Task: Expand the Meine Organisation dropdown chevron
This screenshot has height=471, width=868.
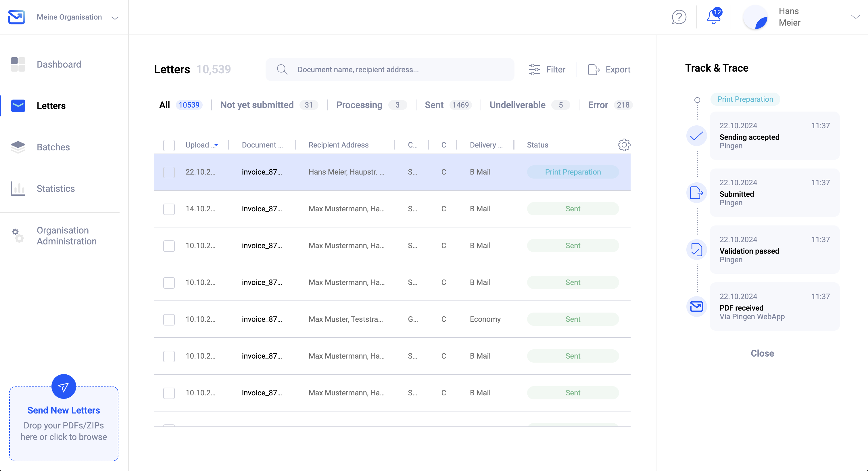Action: [115, 18]
